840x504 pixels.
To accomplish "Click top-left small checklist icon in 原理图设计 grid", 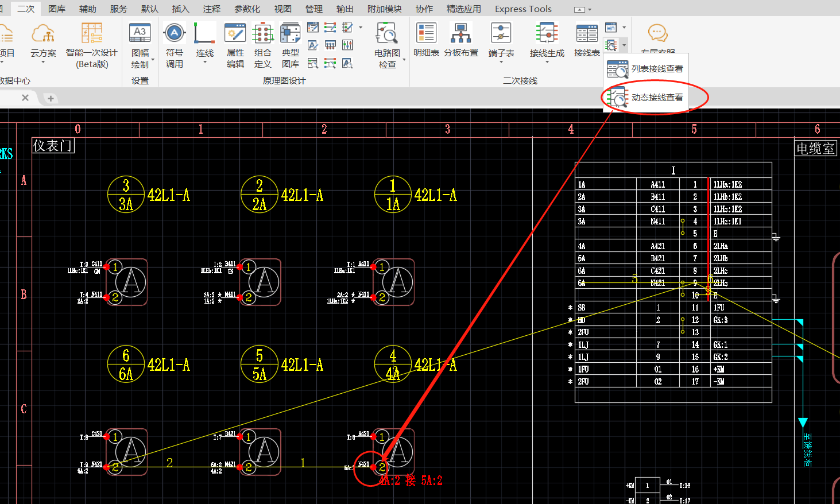I will [x=313, y=28].
